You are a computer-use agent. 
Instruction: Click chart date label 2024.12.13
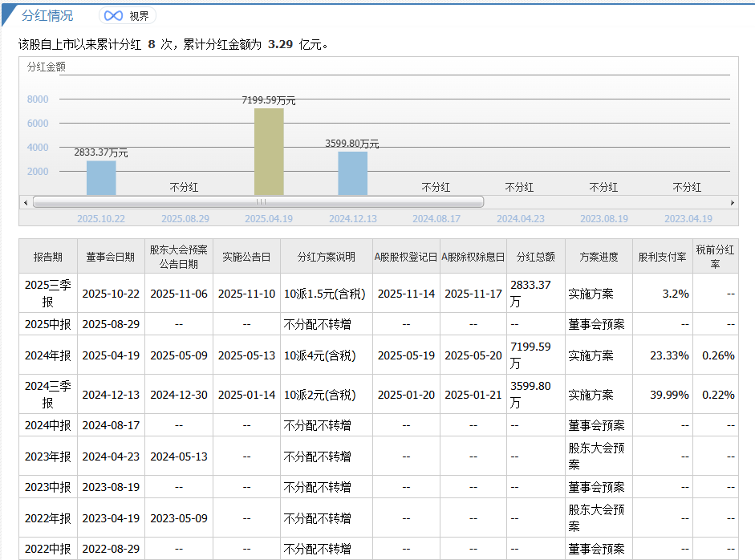click(x=353, y=218)
